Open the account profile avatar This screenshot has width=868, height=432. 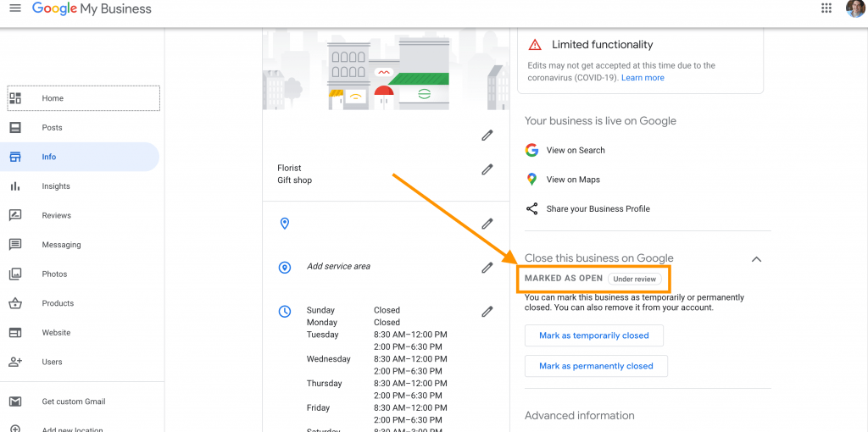coord(856,8)
